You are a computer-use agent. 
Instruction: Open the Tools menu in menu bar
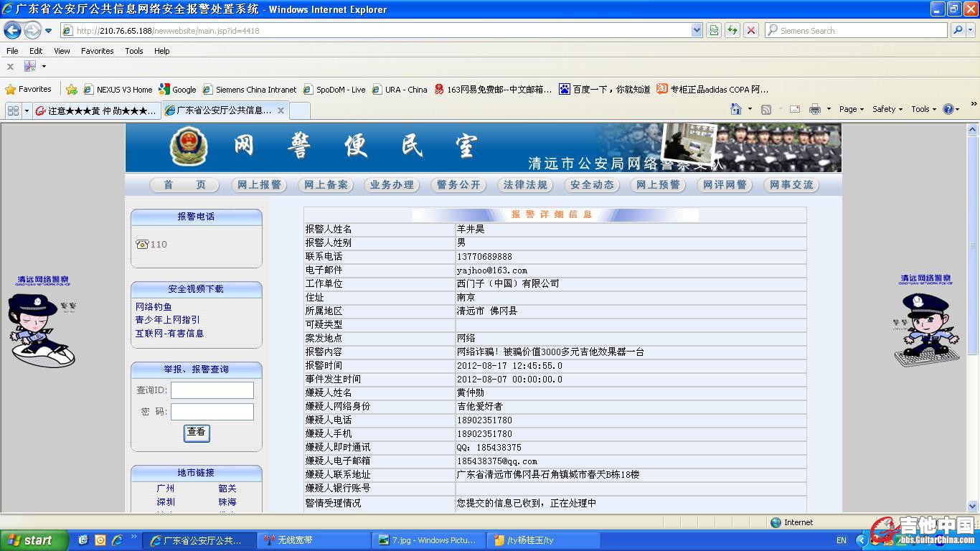[x=134, y=51]
